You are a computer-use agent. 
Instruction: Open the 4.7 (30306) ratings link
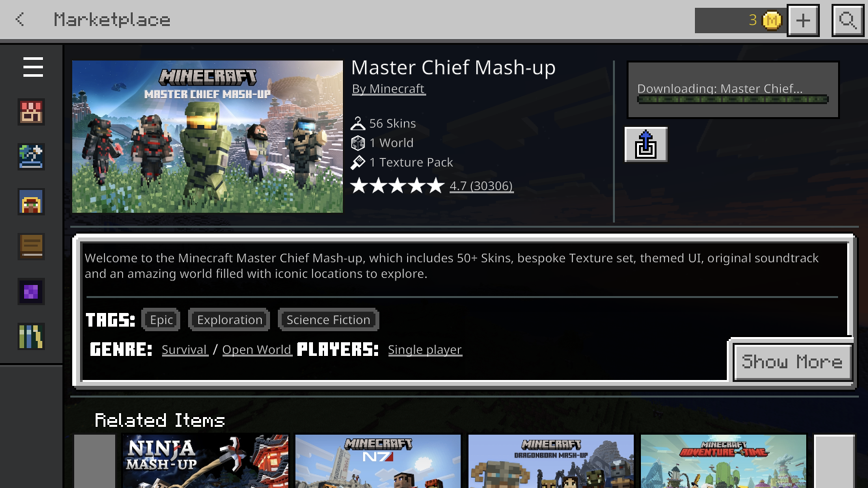click(481, 186)
